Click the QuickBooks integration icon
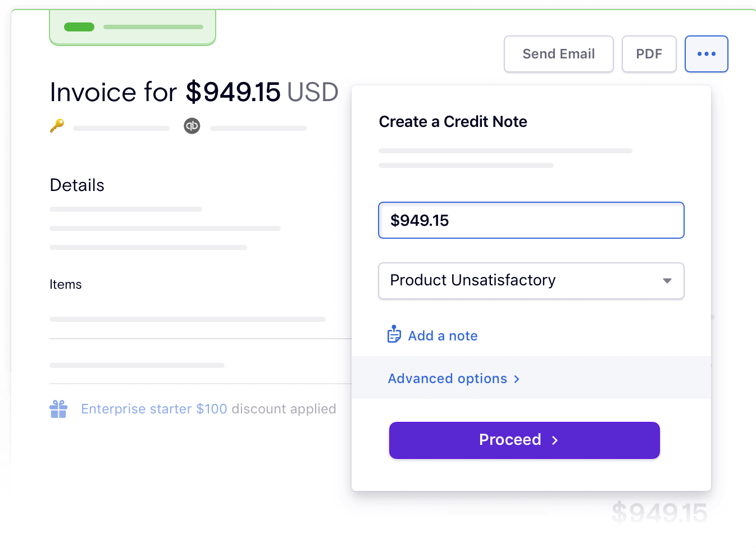 click(192, 126)
